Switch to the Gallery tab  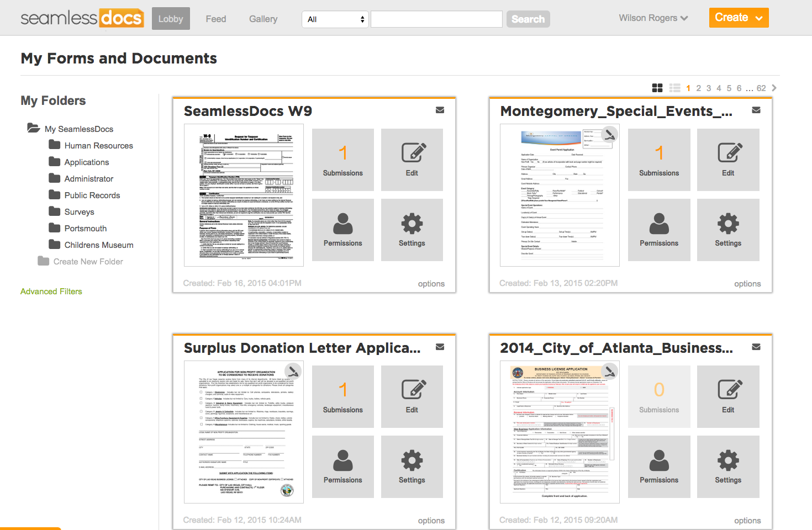point(263,18)
